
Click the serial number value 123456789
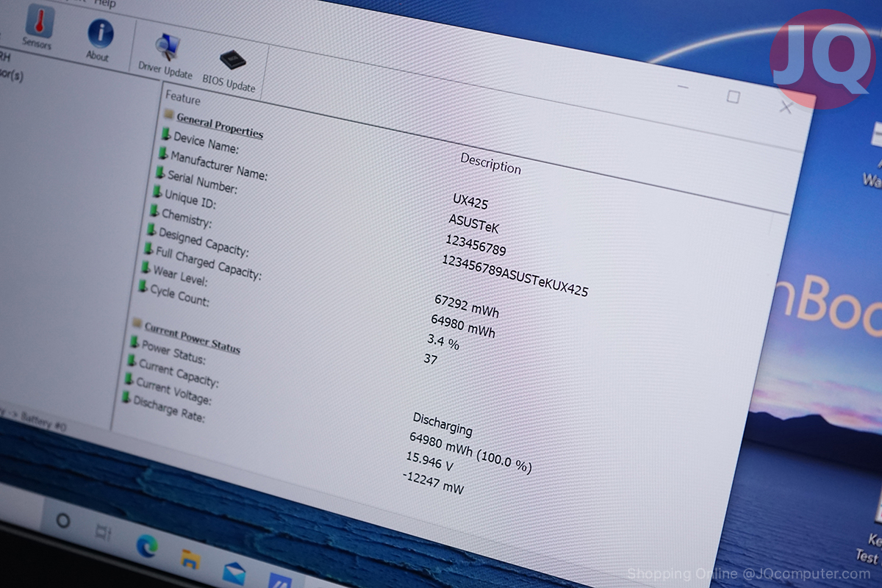[x=476, y=245]
